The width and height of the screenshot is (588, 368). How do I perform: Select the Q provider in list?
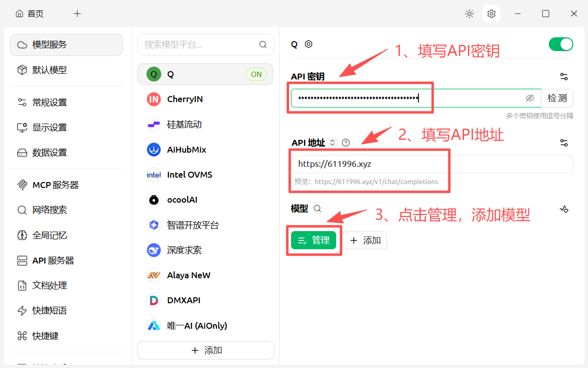(205, 74)
